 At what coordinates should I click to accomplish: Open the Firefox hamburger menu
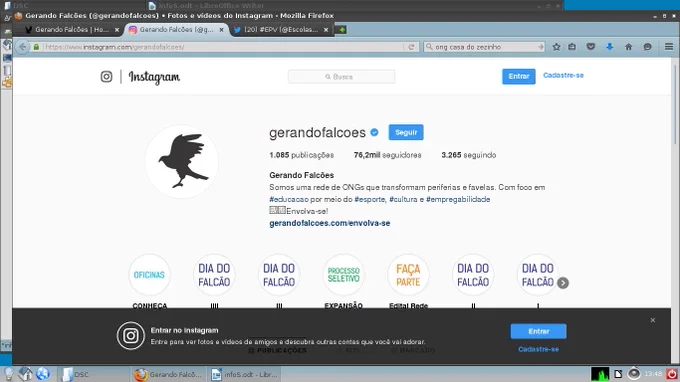(x=669, y=47)
